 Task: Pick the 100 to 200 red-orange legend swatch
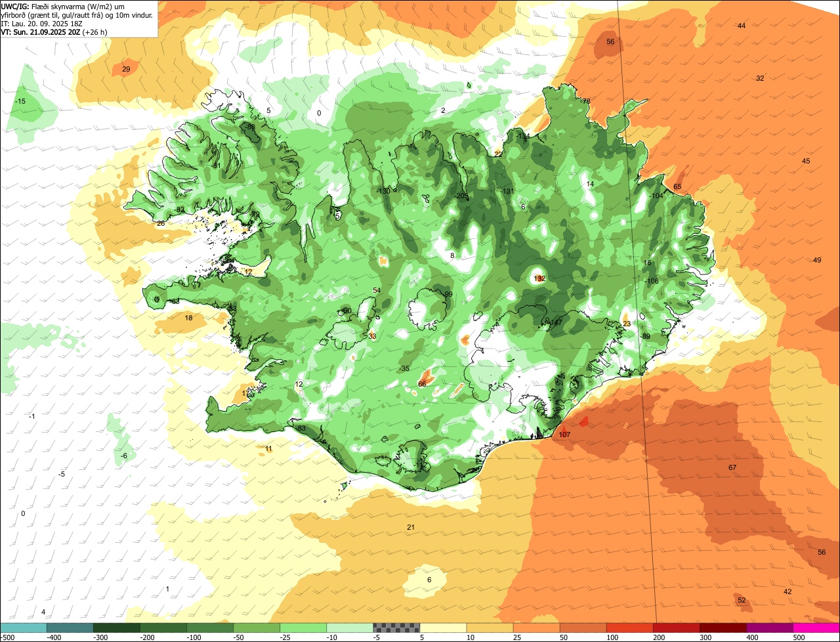629,628
